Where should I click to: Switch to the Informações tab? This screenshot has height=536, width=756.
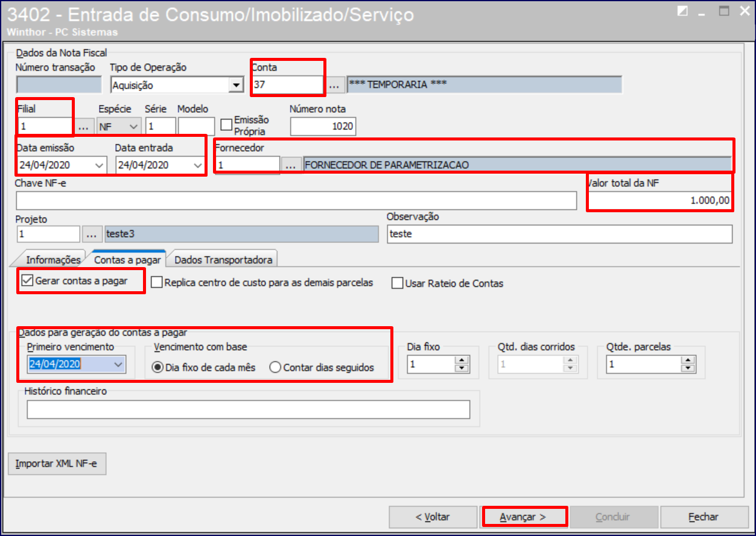click(x=53, y=260)
